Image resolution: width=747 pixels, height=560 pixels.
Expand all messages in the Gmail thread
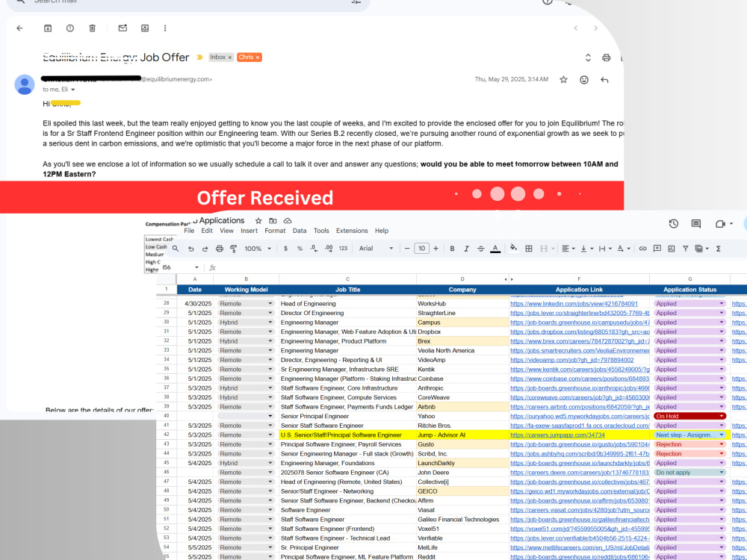pos(588,57)
